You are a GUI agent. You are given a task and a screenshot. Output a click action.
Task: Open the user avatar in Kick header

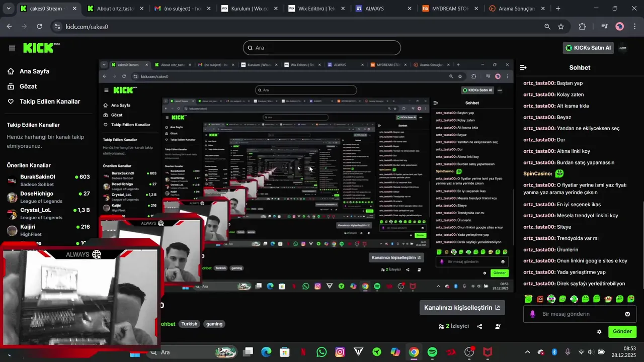pyautogui.click(x=623, y=48)
